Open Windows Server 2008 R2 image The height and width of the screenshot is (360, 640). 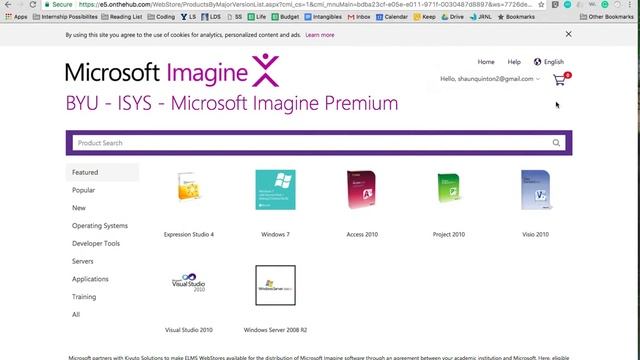276,285
